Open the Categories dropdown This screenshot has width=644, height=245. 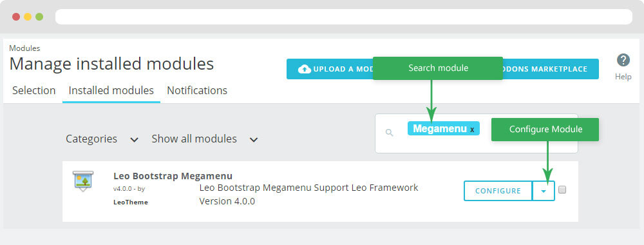tap(102, 139)
